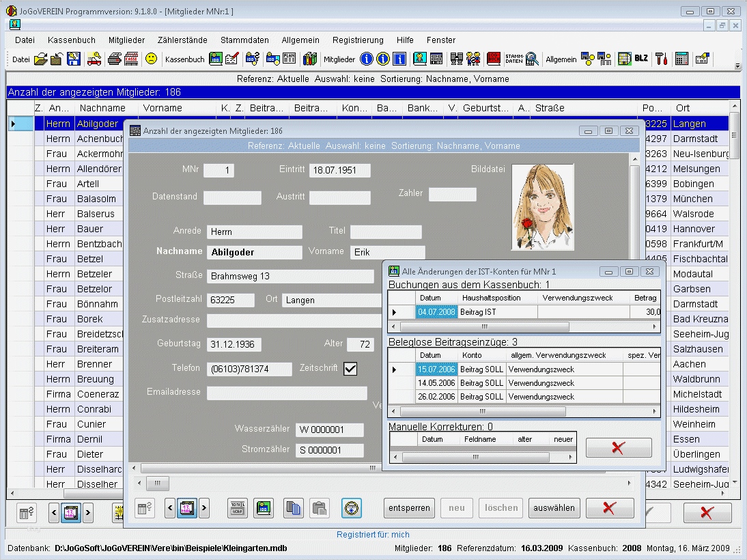Open the calculator icon in the Allgemein toolbar

click(681, 59)
